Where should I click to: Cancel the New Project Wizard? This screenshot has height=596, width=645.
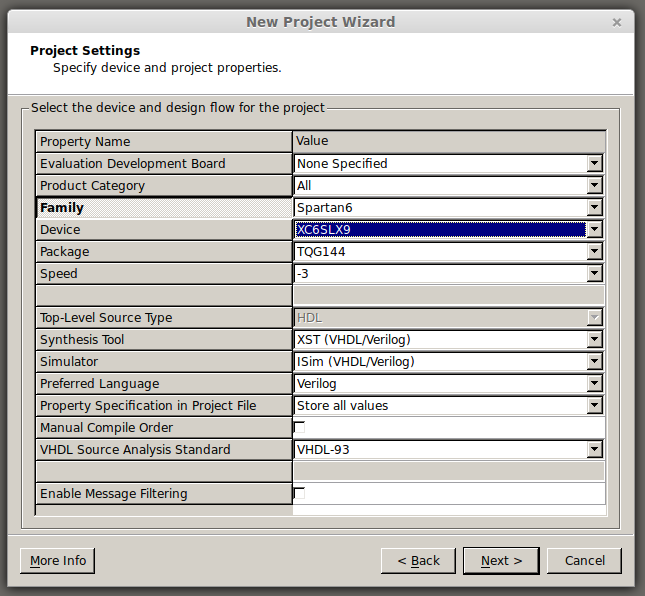(584, 561)
